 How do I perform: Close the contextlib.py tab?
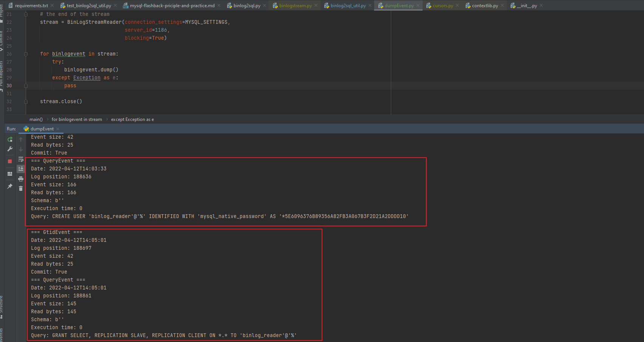click(502, 5)
